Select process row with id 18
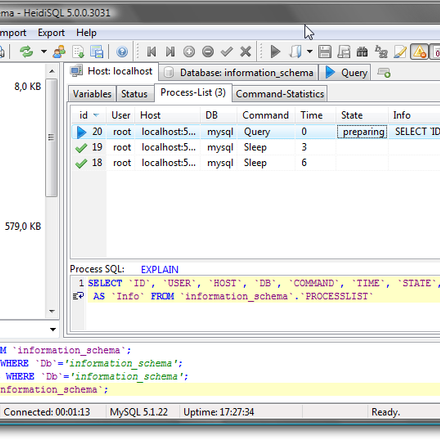This screenshot has width=440, height=440. (256, 163)
